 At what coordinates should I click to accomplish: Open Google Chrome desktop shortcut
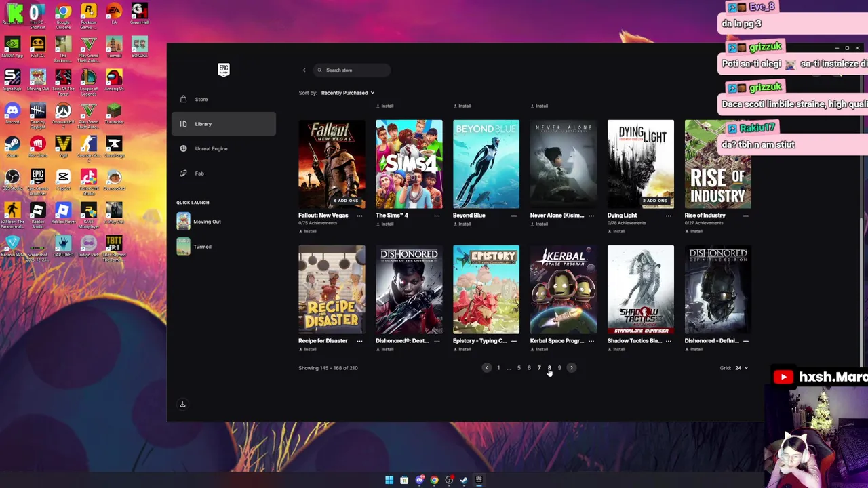[x=63, y=16]
